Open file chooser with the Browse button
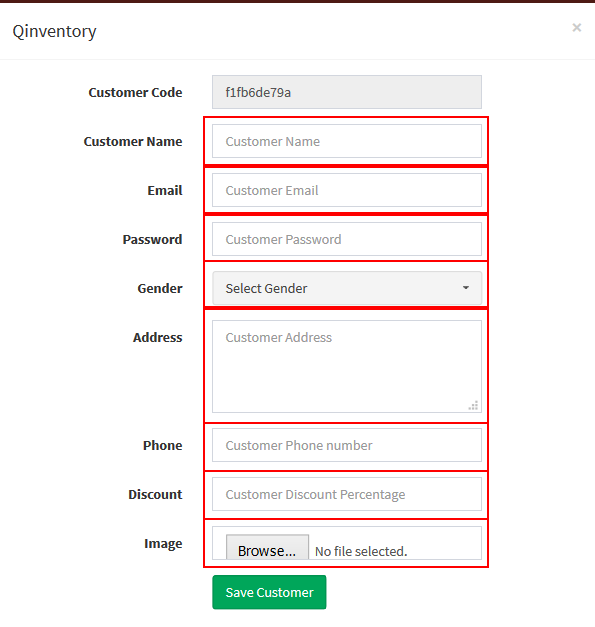The image size is (595, 627). click(267, 547)
